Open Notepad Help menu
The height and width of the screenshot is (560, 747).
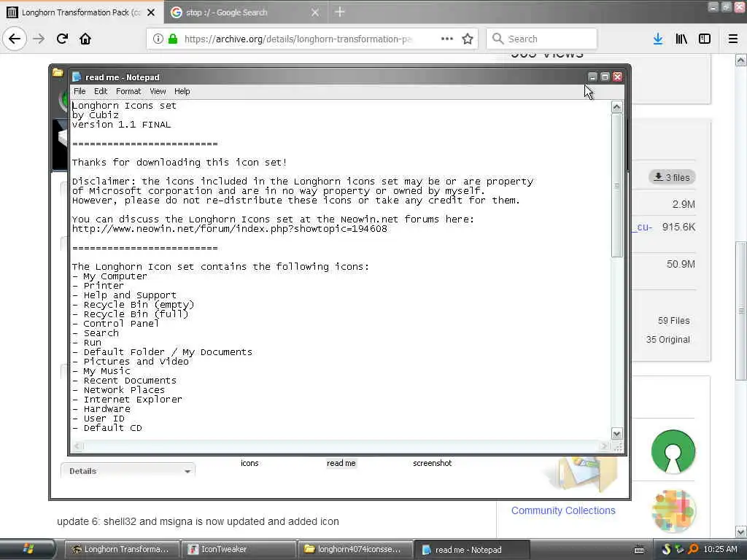pyautogui.click(x=182, y=91)
